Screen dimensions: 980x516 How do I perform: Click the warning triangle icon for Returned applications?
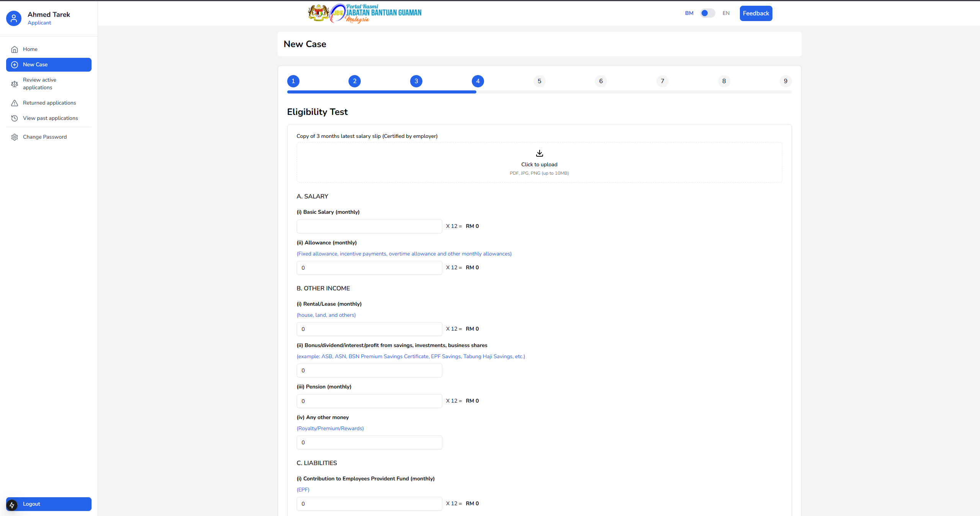point(15,103)
